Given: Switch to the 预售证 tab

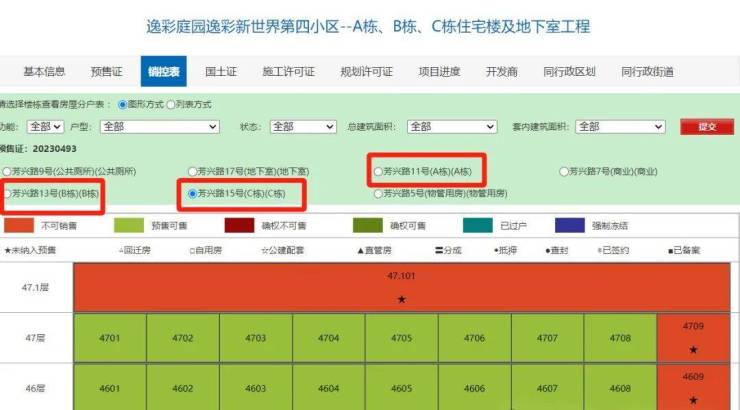Looking at the screenshot, I should tap(106, 72).
